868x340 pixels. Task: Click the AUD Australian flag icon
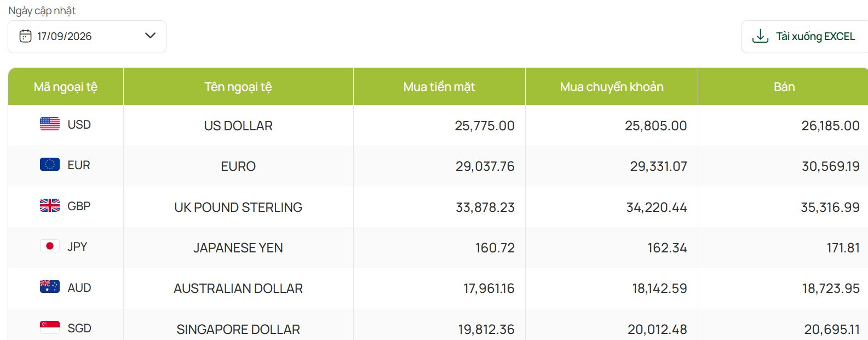click(50, 286)
